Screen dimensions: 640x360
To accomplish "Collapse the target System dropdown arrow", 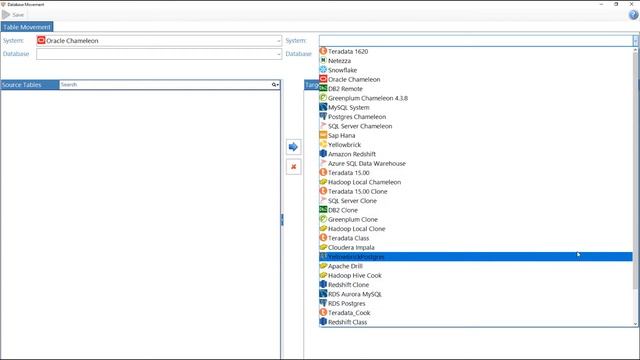I will (635, 41).
